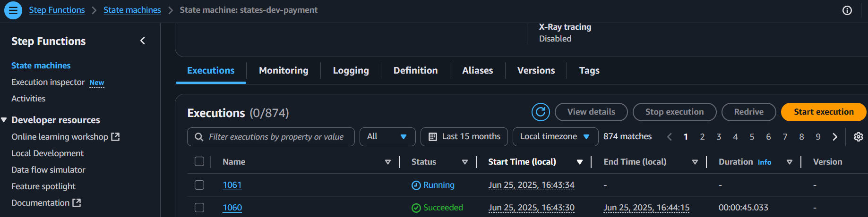This screenshot has width=868, height=217.
Task: Tick the checkbox for execution 1060
Action: pos(199,208)
